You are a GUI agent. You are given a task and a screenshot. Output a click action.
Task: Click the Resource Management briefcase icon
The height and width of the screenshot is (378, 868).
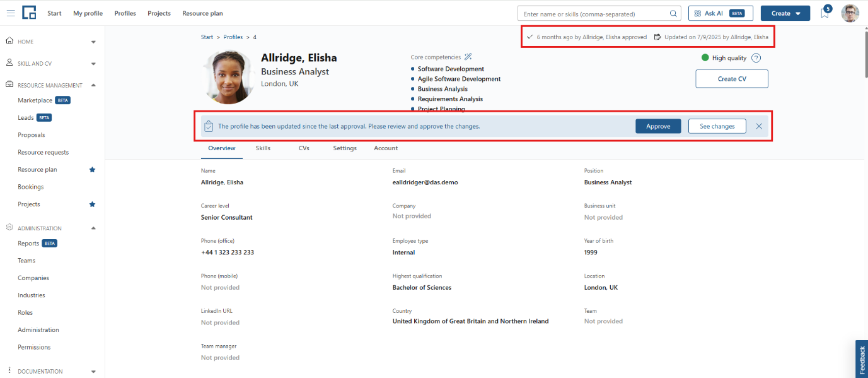(x=9, y=85)
